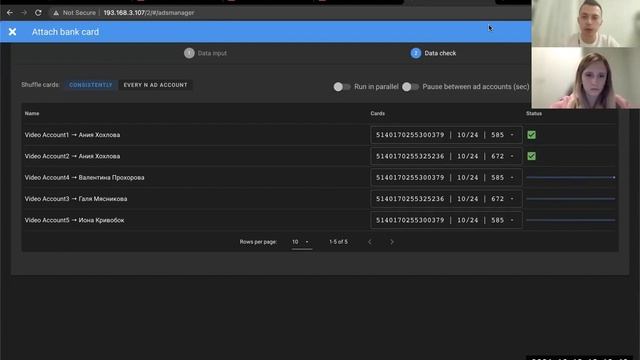Viewport: 640px width, 360px height.
Task: Reload the adsmanager page
Action: click(38, 13)
